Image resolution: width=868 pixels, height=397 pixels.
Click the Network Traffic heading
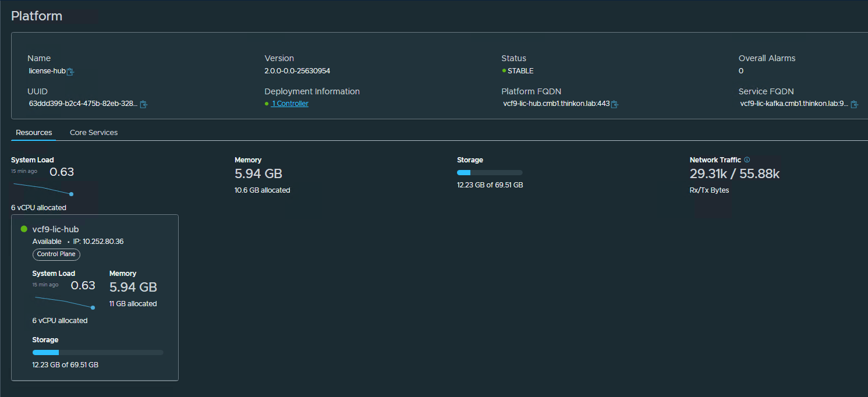715,159
